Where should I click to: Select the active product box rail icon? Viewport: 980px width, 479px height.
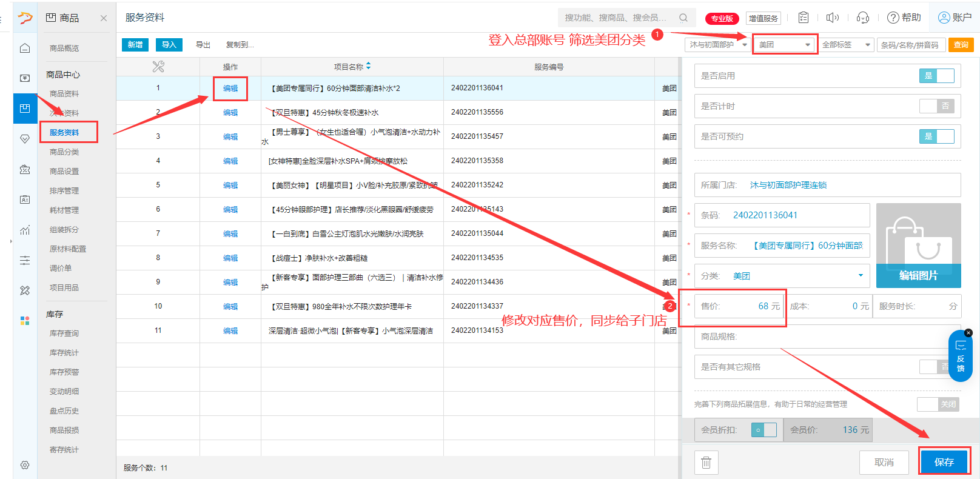[x=25, y=109]
